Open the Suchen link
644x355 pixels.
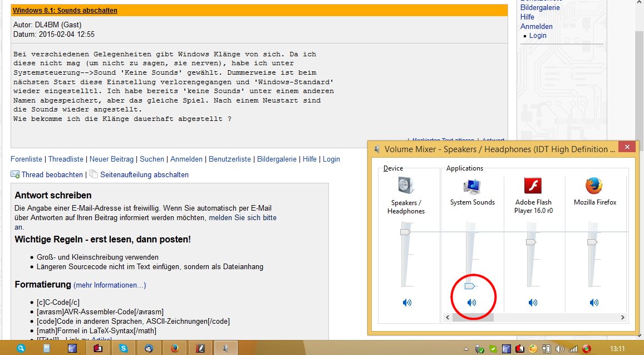152,159
